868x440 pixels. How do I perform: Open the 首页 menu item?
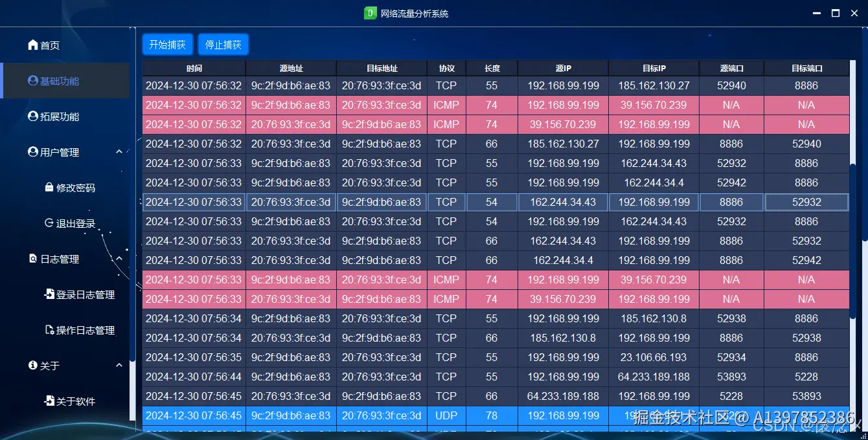pos(65,45)
